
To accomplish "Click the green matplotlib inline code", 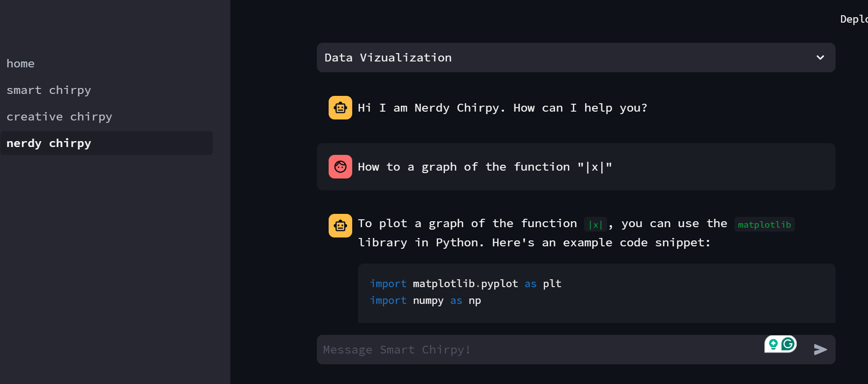I will tap(764, 225).
